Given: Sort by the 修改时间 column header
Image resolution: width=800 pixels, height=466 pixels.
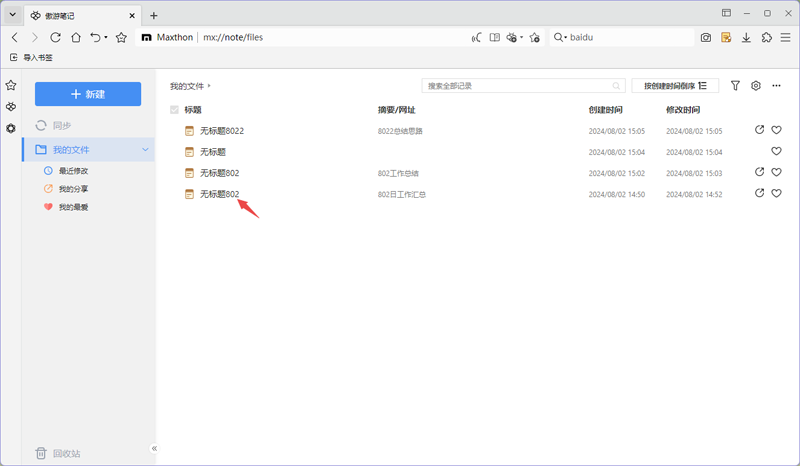Looking at the screenshot, I should (x=683, y=110).
